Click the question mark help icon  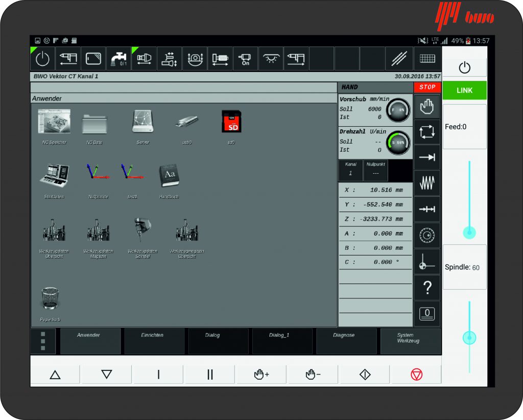(426, 289)
